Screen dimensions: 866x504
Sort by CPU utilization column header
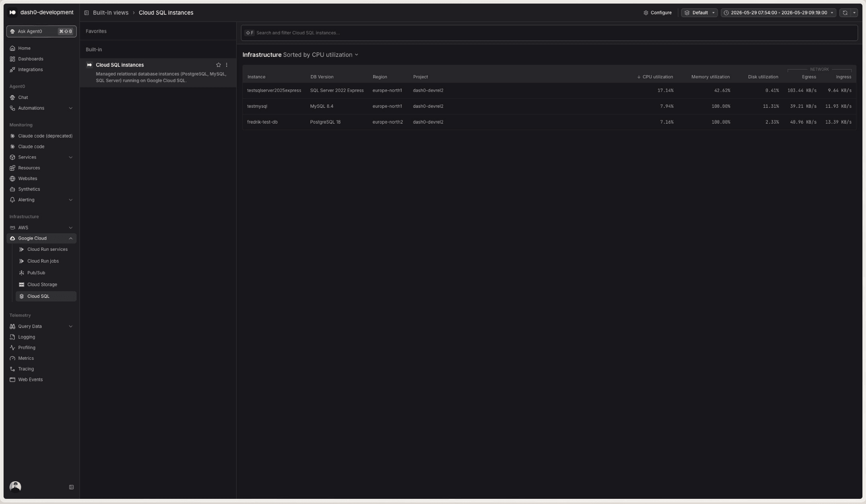(655, 77)
